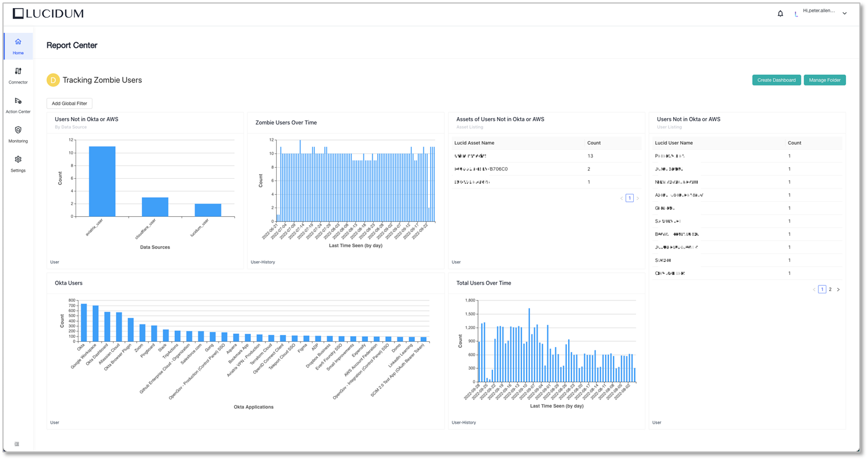The height and width of the screenshot is (460, 868).
Task: Click the Hi,peter.allen username
Action: tap(819, 11)
